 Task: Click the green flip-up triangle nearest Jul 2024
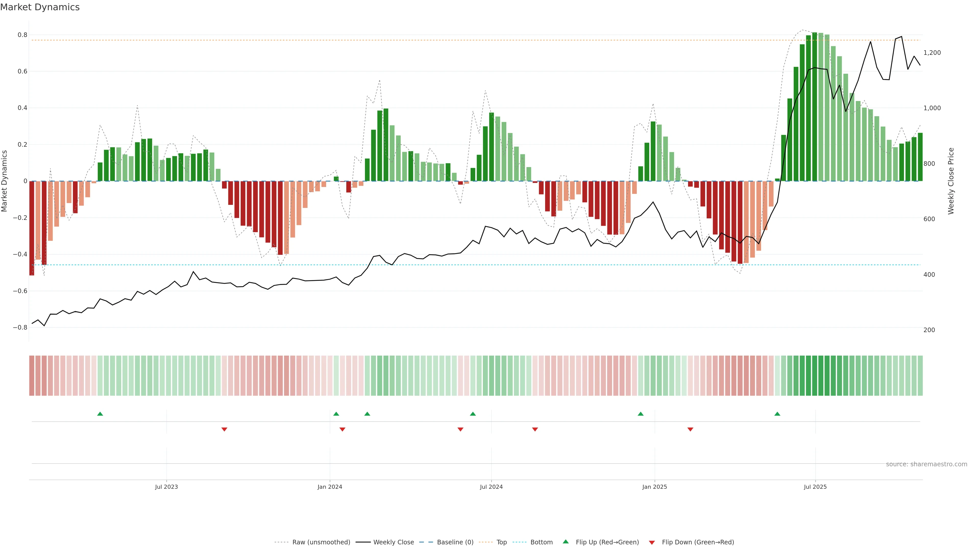473,414
